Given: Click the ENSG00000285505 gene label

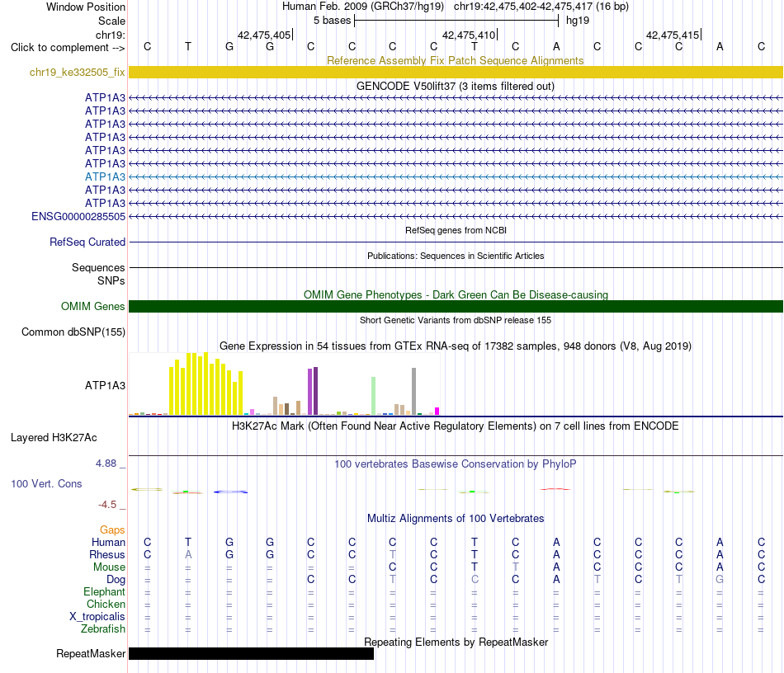Looking at the screenshot, I should pos(78,216).
